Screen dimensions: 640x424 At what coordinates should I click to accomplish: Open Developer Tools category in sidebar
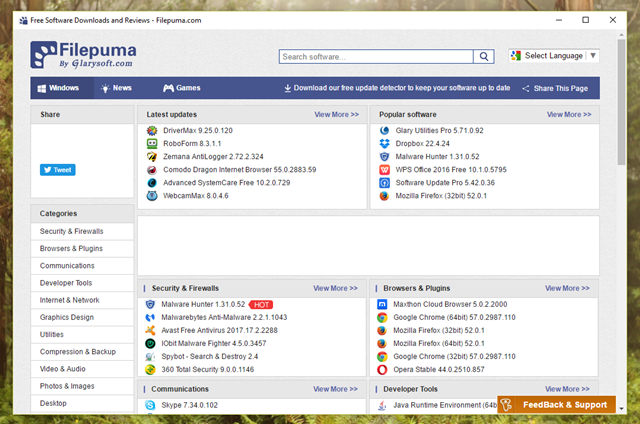tap(82, 283)
